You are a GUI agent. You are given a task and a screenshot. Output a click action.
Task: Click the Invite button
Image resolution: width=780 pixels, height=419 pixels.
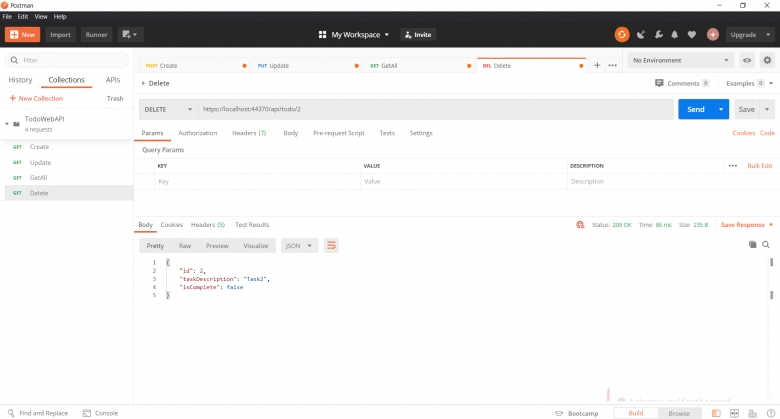point(418,34)
